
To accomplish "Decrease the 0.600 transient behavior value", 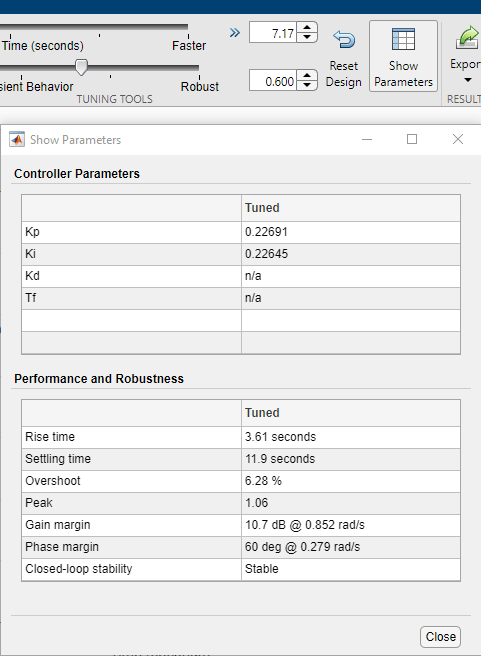I will point(307,85).
